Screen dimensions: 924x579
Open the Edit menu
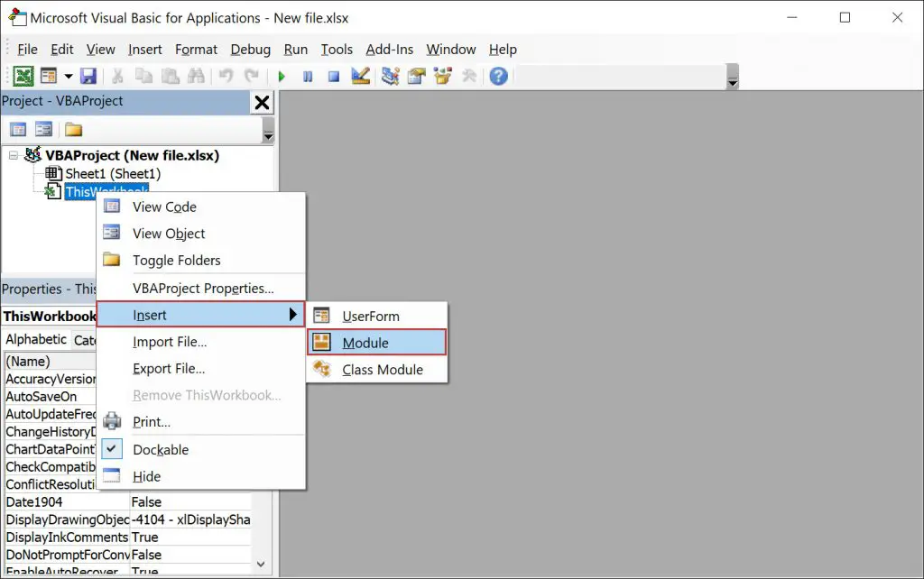(62, 50)
